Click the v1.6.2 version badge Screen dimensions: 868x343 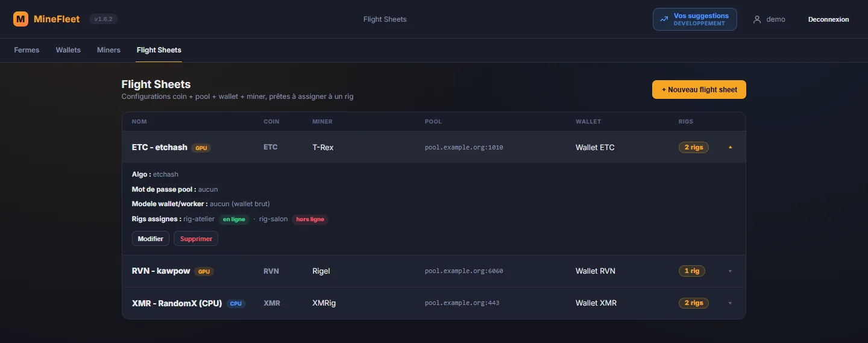click(x=103, y=19)
